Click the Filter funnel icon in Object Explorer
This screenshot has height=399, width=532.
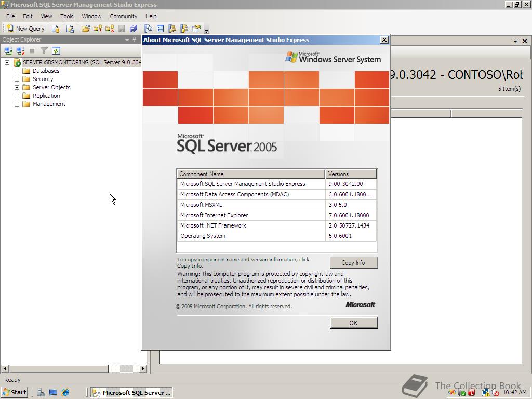point(44,51)
